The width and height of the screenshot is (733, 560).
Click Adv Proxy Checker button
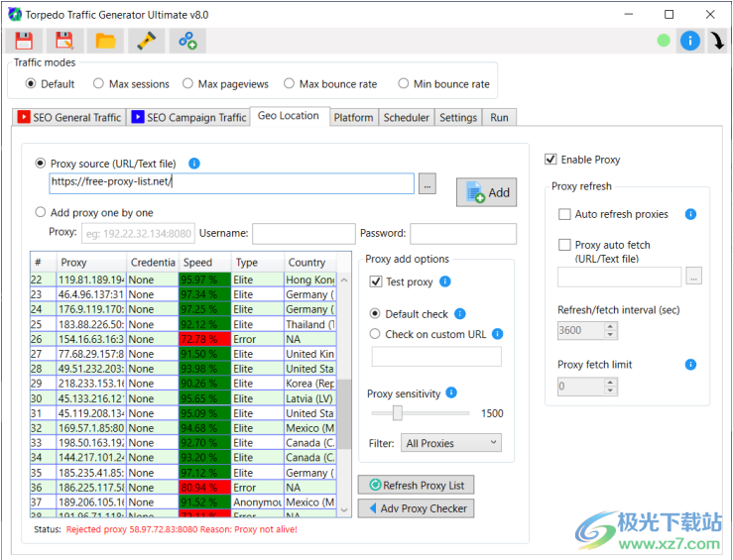416,508
